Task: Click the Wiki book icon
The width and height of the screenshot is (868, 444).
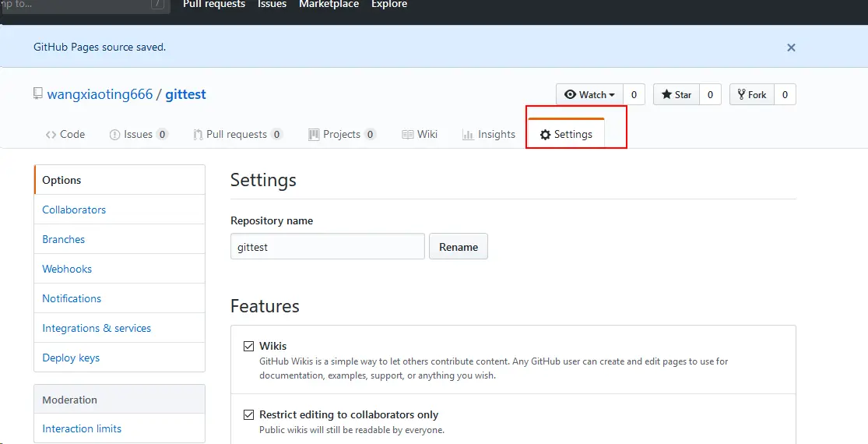Action: (407, 135)
